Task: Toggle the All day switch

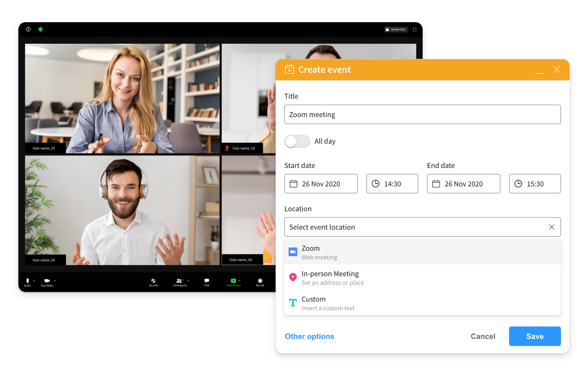Action: (x=297, y=141)
